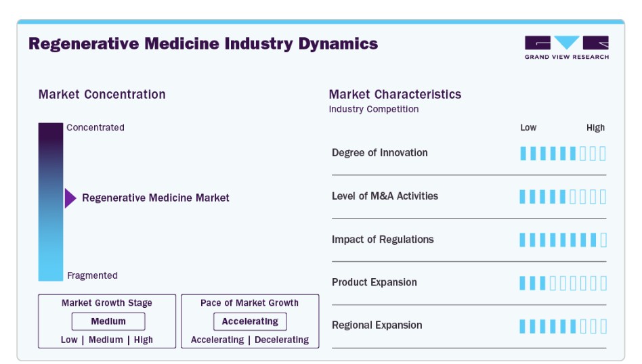Click the Industry Competition subtitle
642x364 pixels.
pyautogui.click(x=374, y=109)
